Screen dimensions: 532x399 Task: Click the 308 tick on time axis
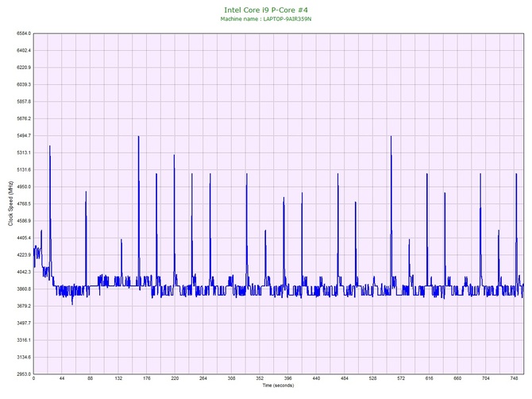(231, 378)
